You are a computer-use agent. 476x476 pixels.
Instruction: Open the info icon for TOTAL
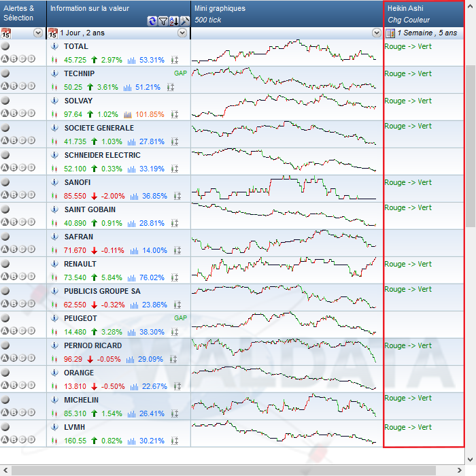tap(54, 46)
